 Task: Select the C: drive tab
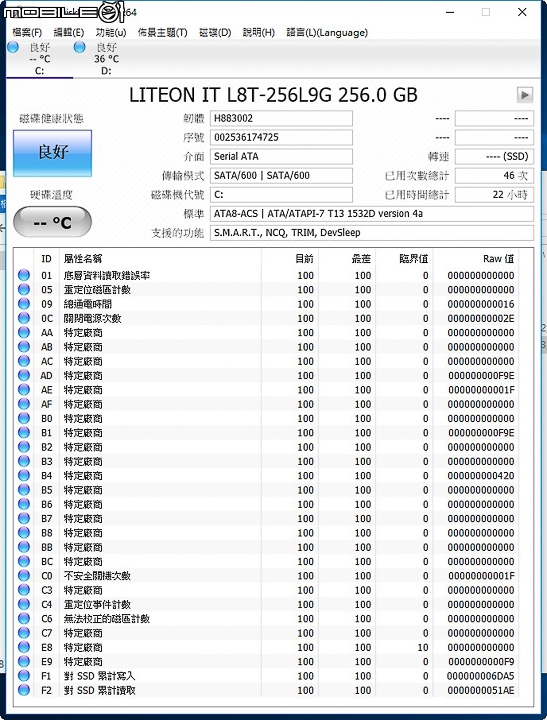point(39,59)
